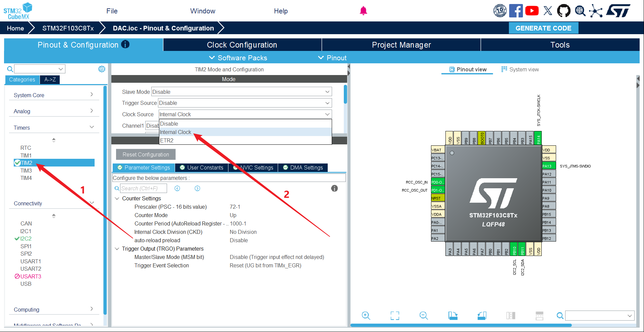Collapse the Trigger Output (TRGO) Parameters group

117,249
